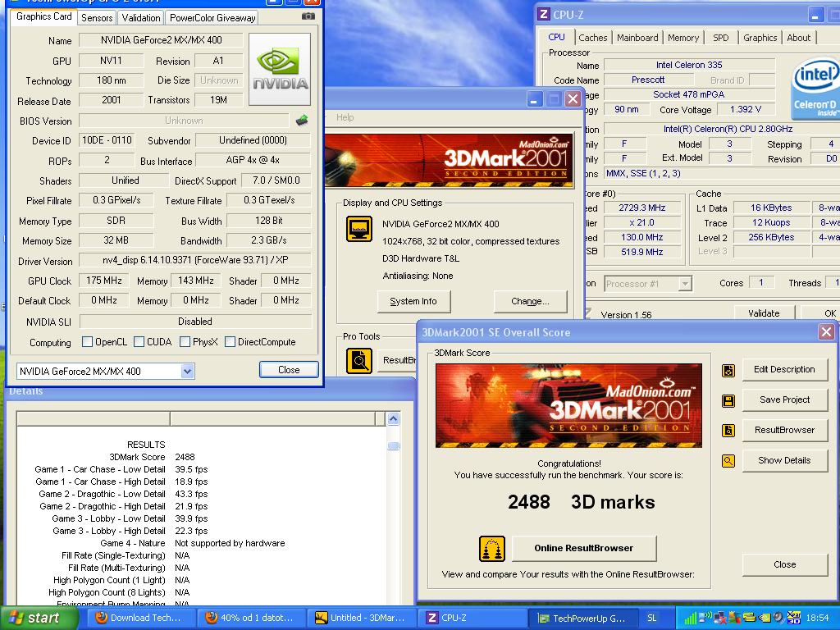Click the Pro Tools ResultBrowser magnifier icon
The width and height of the screenshot is (840, 630).
pos(359,361)
